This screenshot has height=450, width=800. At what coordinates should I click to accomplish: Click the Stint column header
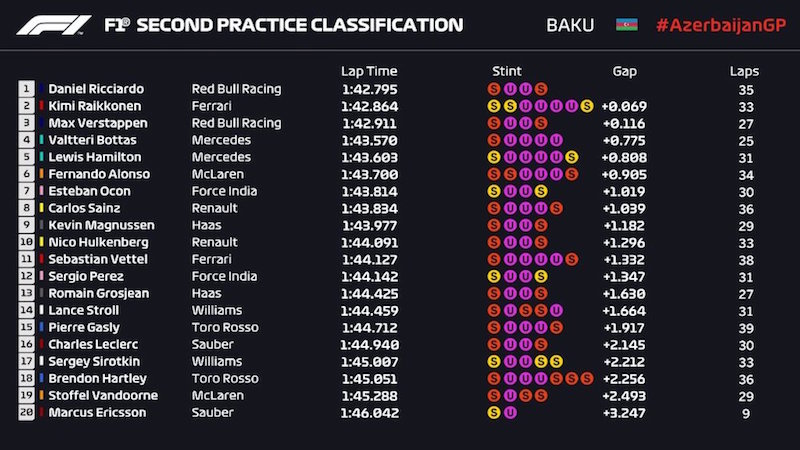pos(507,71)
